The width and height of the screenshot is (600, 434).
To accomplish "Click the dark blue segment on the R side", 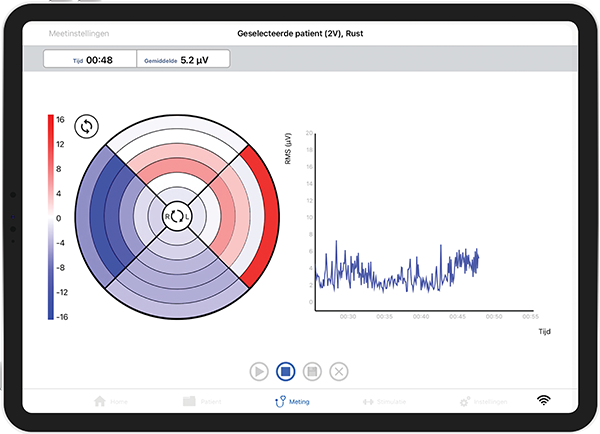I will point(99,216).
